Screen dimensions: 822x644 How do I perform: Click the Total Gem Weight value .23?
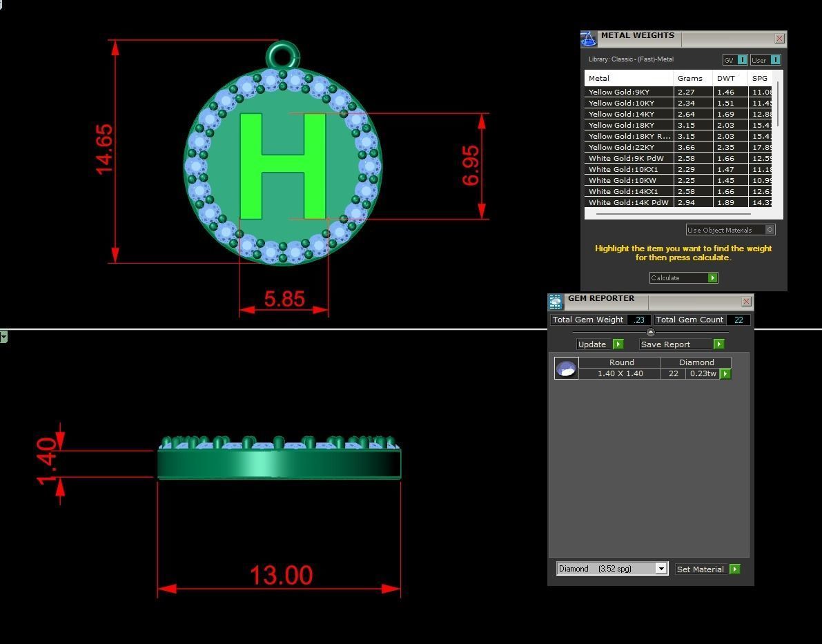click(x=639, y=320)
